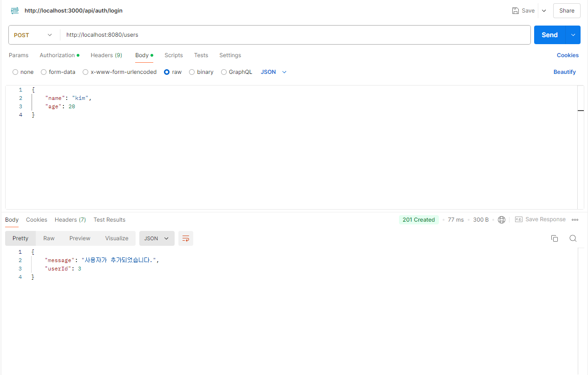This screenshot has width=588, height=375.
Task: Open the three-dot response options menu
Action: [575, 220]
